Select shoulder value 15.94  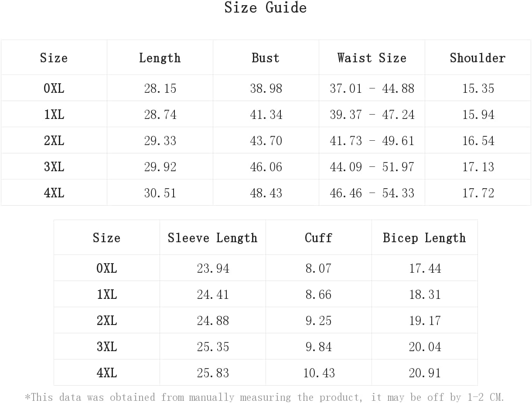click(478, 115)
